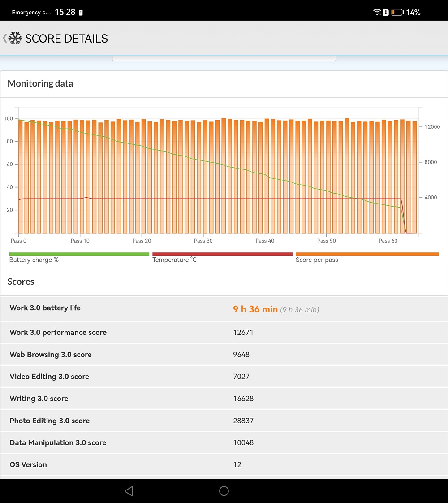
Task: Click the orange 9 h 36 min result
Action: coord(255,309)
